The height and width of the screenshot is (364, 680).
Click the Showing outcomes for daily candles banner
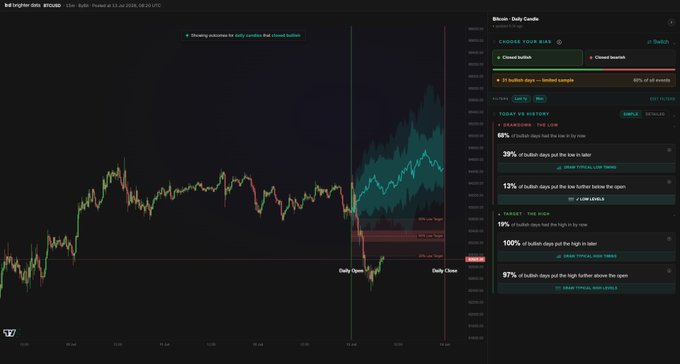pos(243,36)
